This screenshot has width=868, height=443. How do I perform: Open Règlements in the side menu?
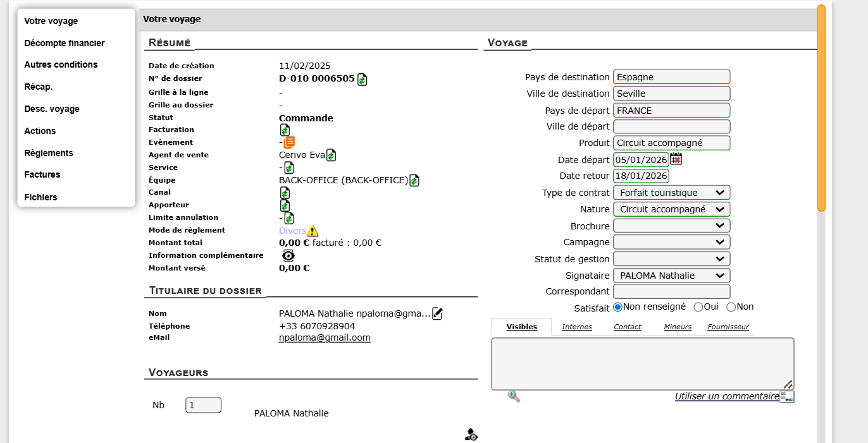tap(49, 153)
